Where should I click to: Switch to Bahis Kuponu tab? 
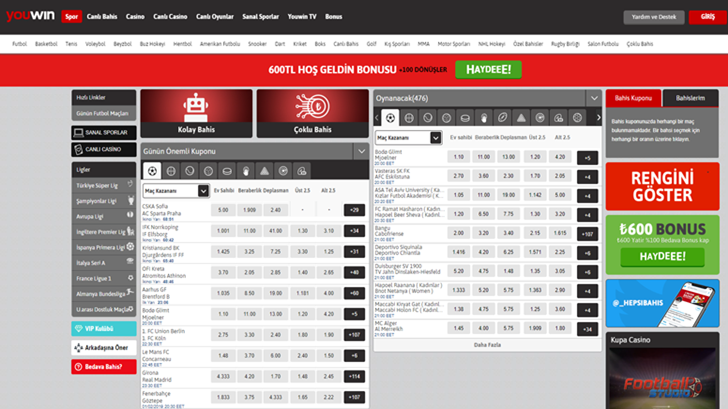(x=633, y=98)
